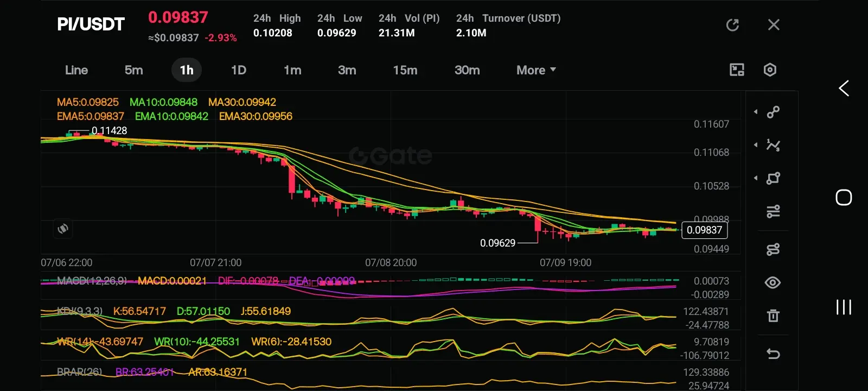Tap the MA10:0.09848 indicator label

pyautogui.click(x=163, y=102)
